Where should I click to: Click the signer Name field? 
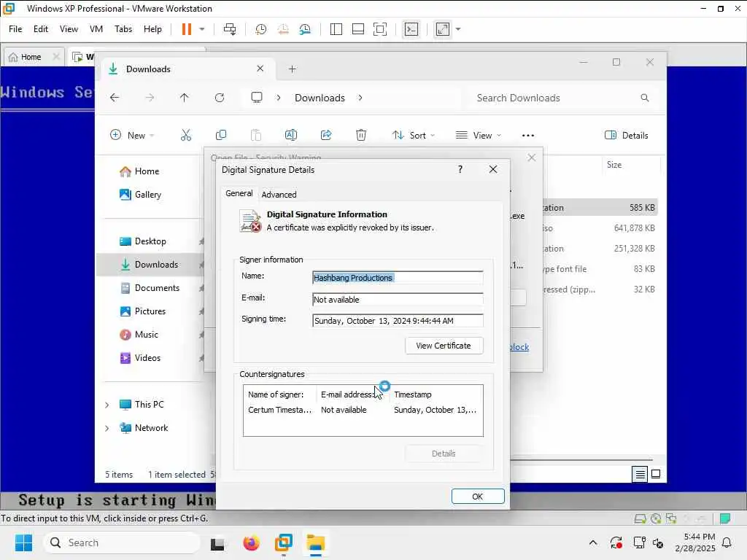[398, 278]
